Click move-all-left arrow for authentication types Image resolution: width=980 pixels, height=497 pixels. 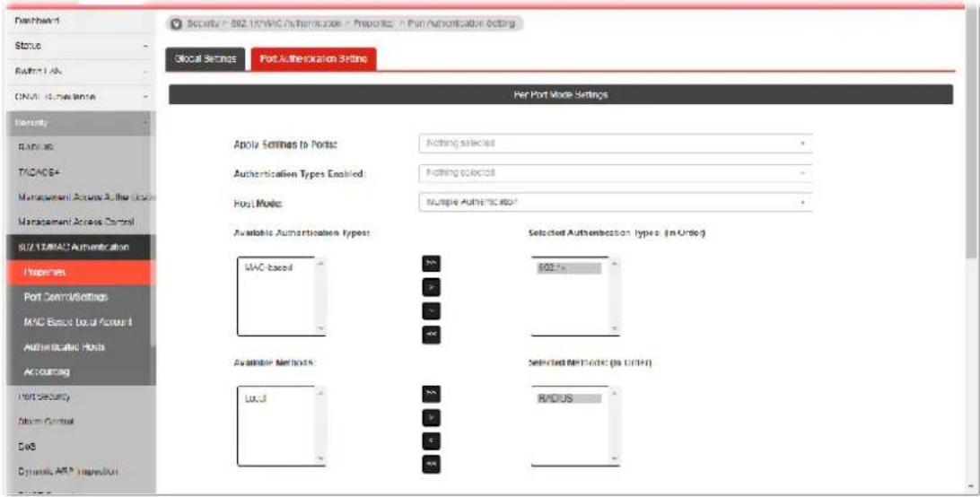[x=431, y=336]
